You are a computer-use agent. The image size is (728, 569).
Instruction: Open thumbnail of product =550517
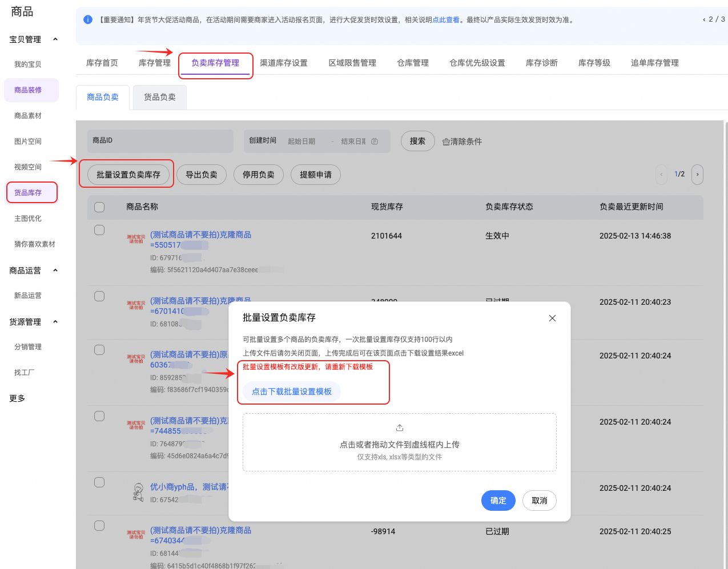(x=136, y=239)
